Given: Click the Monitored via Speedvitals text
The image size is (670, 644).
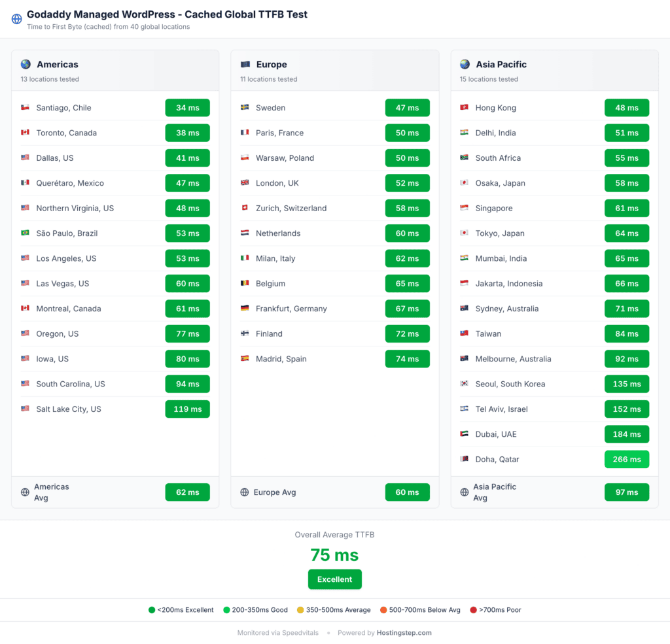Looking at the screenshot, I should click(x=277, y=632).
